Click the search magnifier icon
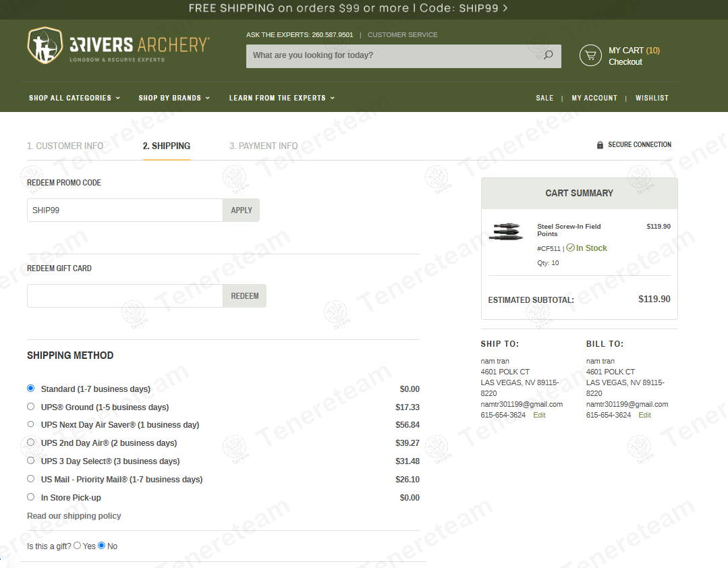This screenshot has width=728, height=568. [x=548, y=55]
